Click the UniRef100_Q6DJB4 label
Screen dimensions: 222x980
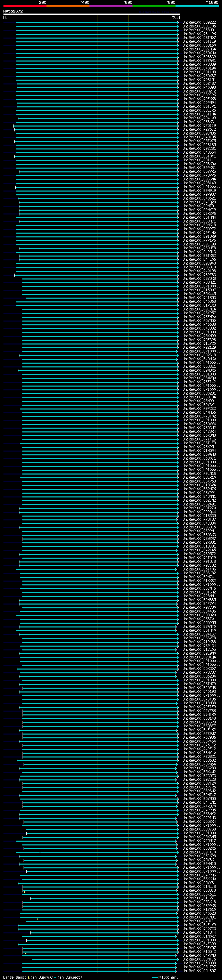pos(199,397)
